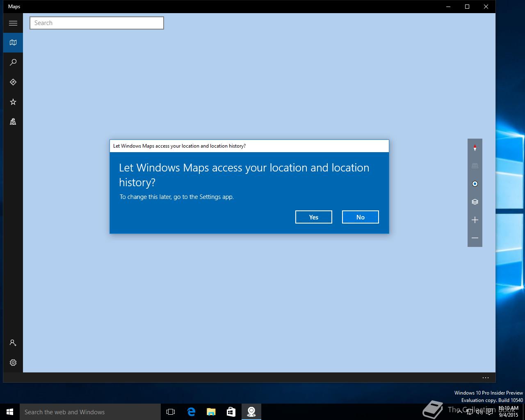
Task: Open the Action Center notification icon
Action: click(x=489, y=412)
